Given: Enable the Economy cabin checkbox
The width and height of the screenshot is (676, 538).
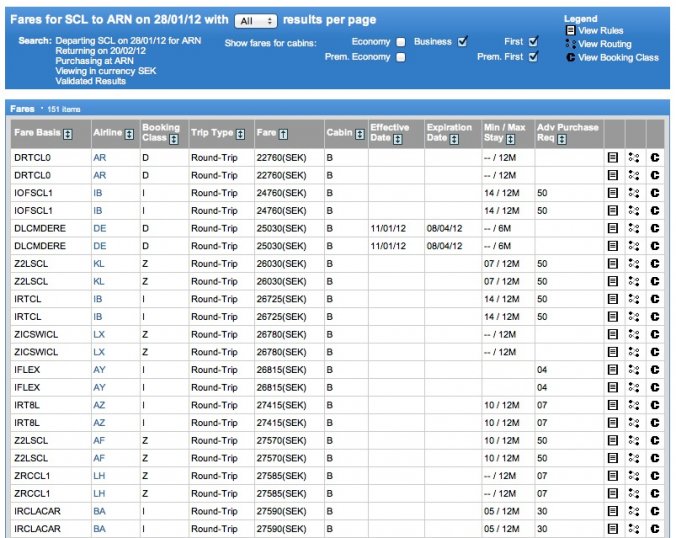Looking at the screenshot, I should pos(401,42).
